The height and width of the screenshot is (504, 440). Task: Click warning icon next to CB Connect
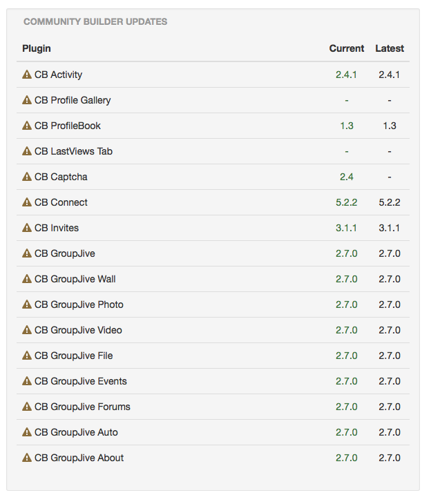(27, 202)
